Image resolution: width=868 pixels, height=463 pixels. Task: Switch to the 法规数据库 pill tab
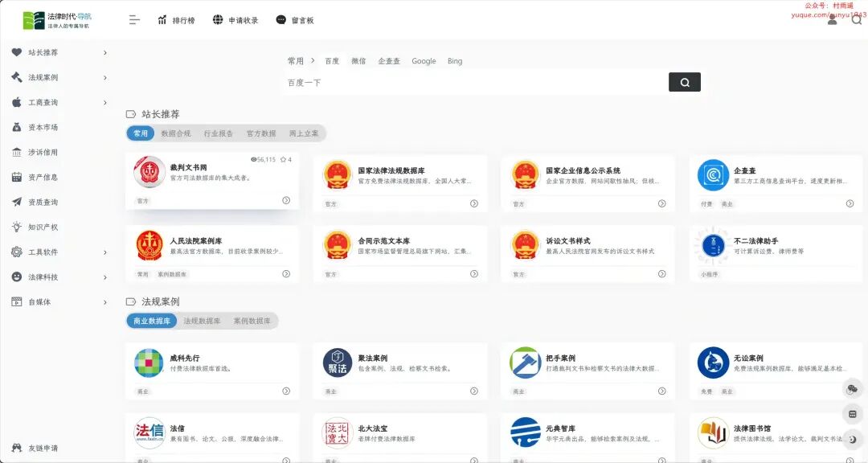pos(202,321)
